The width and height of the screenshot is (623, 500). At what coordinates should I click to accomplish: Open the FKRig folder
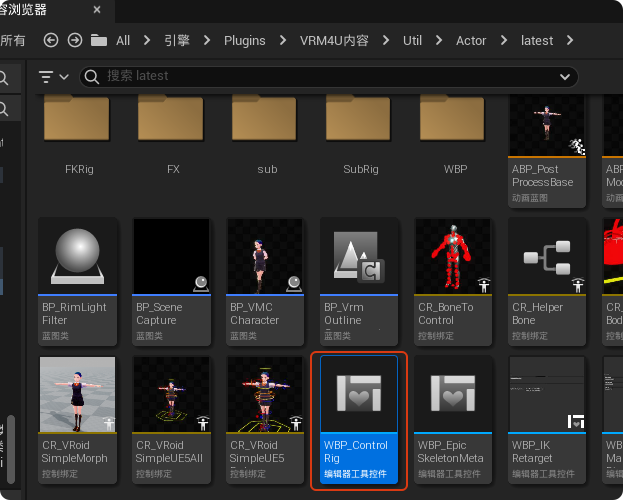[77, 135]
